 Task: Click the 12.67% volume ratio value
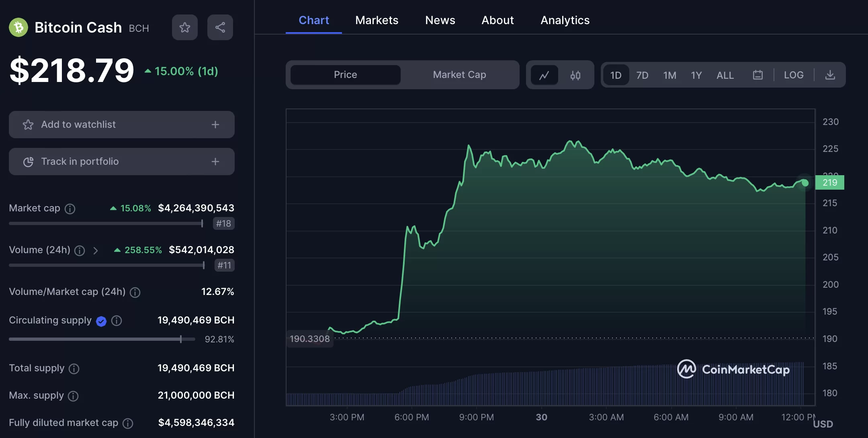click(x=217, y=291)
